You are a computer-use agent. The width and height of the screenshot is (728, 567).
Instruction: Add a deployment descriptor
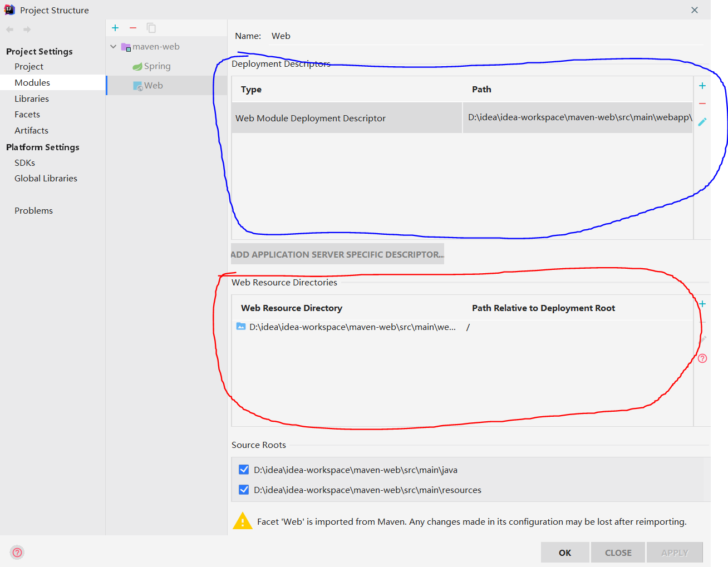coord(702,86)
